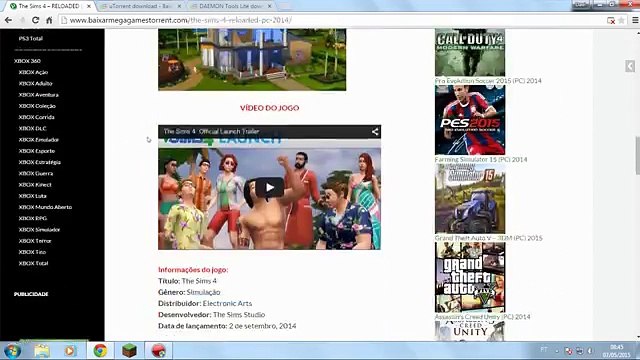Open XBOX Esporte category

37,151
